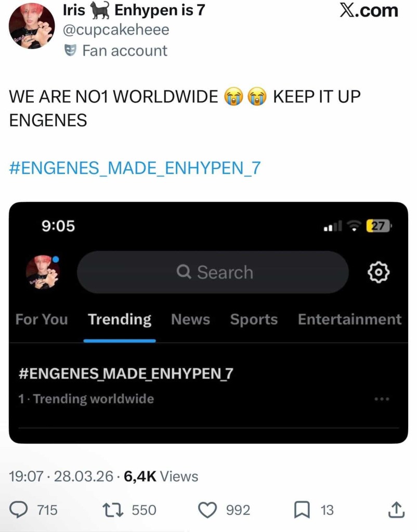The image size is (417, 532).
Task: Switch to the For You tab
Action: tap(42, 319)
